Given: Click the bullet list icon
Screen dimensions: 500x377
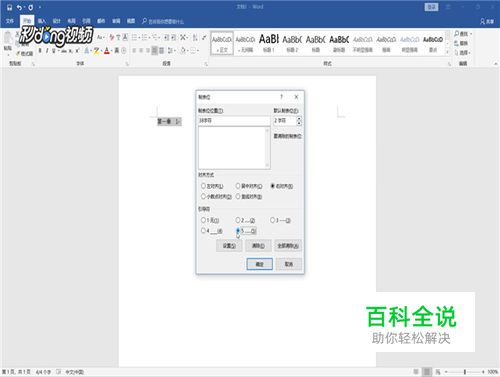Looking at the screenshot, I should [134, 37].
